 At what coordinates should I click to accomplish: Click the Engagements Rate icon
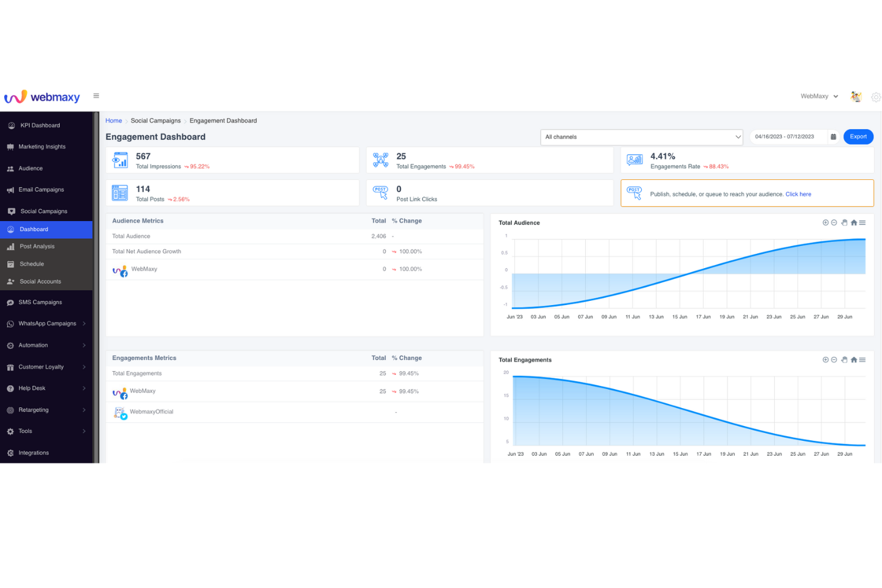tap(635, 160)
